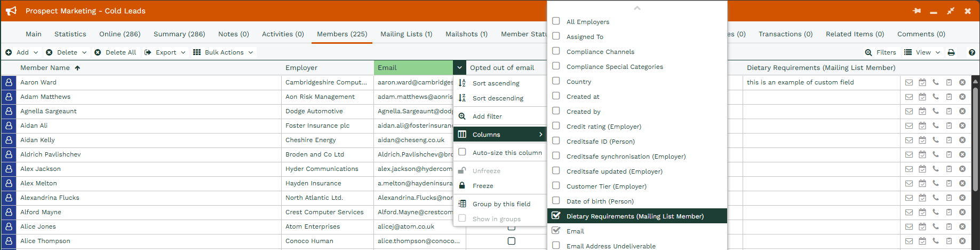Expand the Bulk Actions dropdown

click(224, 52)
